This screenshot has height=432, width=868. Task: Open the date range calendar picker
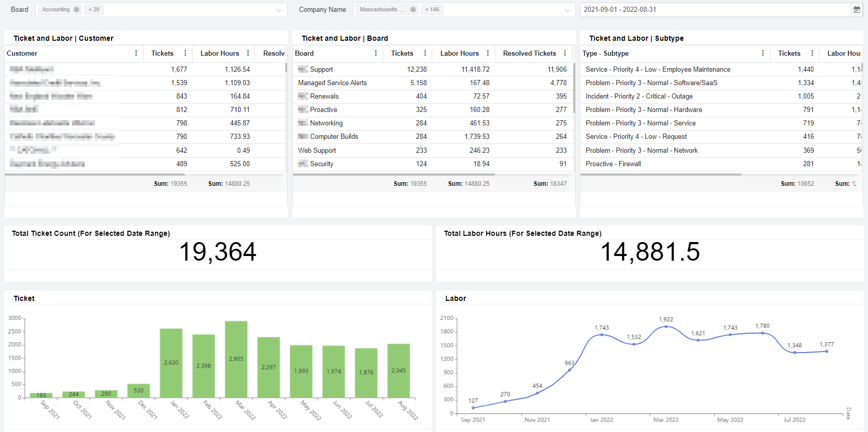[x=857, y=10]
